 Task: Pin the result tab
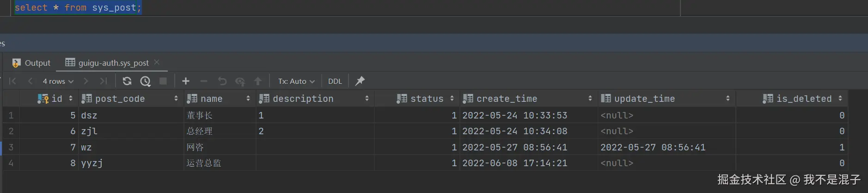[x=360, y=81]
